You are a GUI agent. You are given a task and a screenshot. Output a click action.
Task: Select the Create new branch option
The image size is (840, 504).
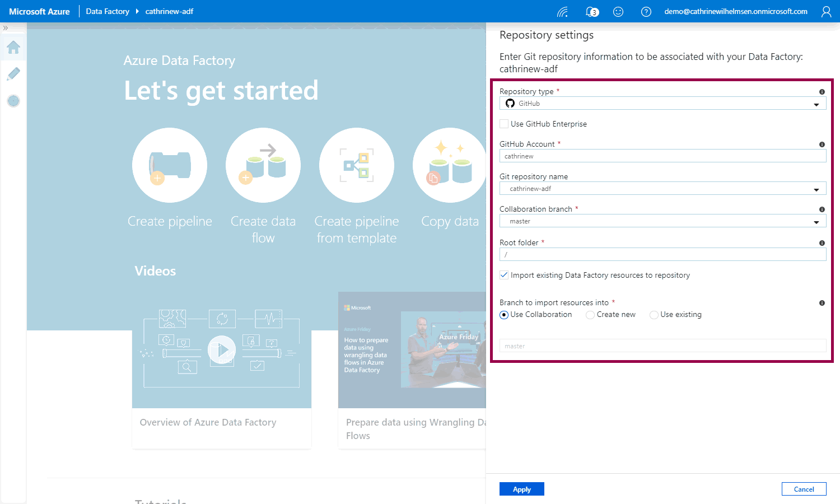pyautogui.click(x=590, y=315)
